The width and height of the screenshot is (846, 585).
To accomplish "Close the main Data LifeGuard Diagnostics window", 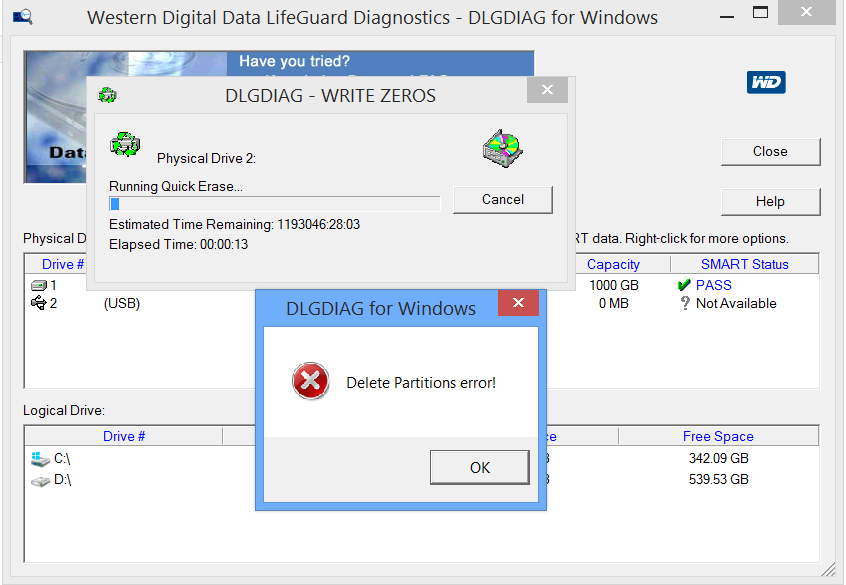I will click(x=806, y=12).
